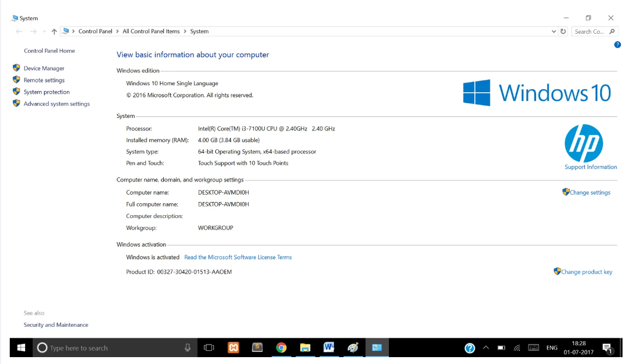Open the Action Center notification icon
This screenshot has height=364, width=630.
(x=607, y=348)
